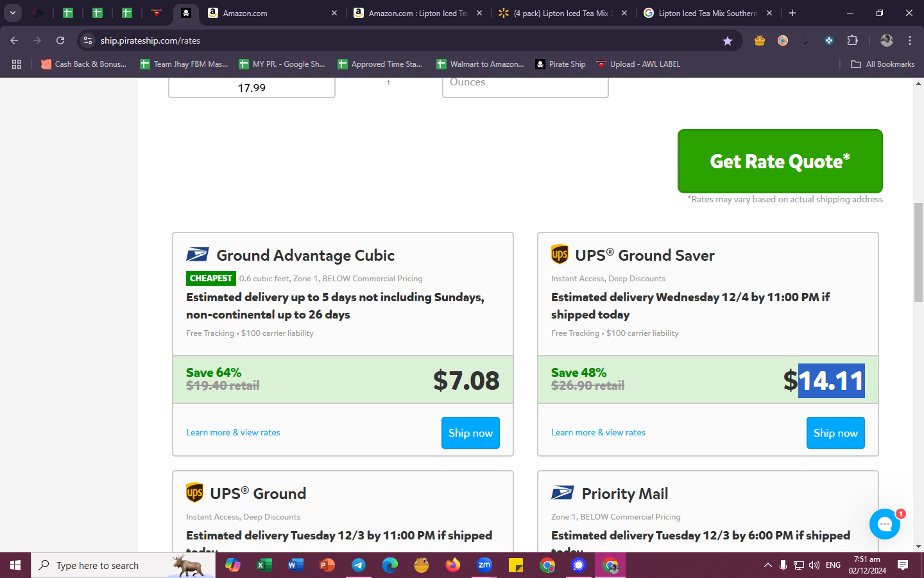Open Team Jhay FBM Mas bookmark
The width and height of the screenshot is (924, 578).
click(x=184, y=64)
